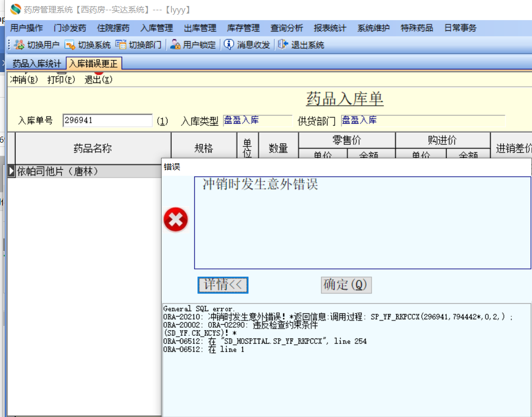This screenshot has width=532, height=417.
Task: Open the 用户操作 menu
Action: [27, 28]
